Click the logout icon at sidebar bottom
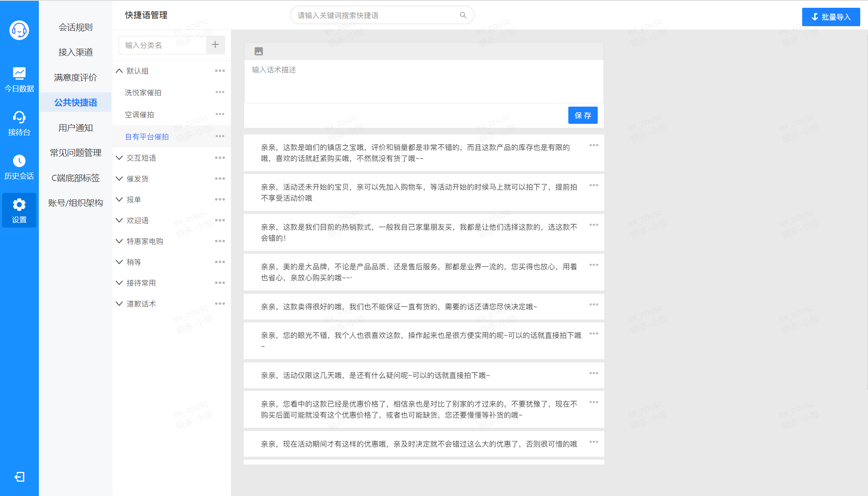The image size is (868, 496). coord(19,477)
